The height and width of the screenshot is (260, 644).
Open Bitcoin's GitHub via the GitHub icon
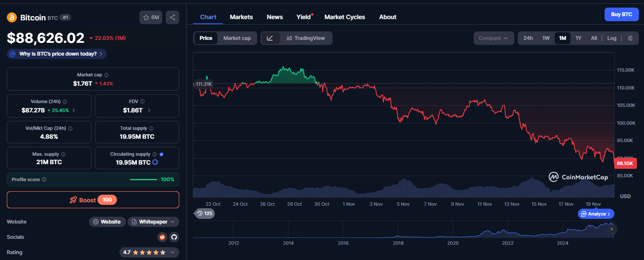(x=174, y=237)
